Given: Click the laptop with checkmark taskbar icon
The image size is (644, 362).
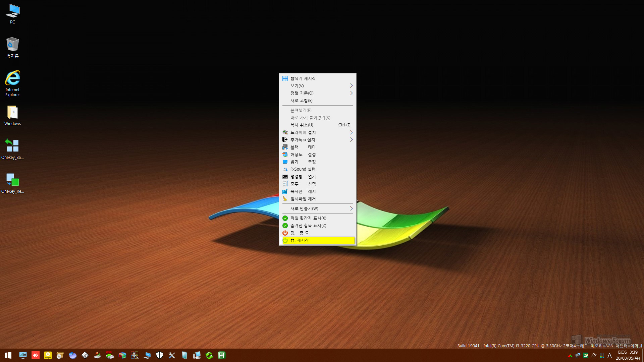Looking at the screenshot, I should coord(147,355).
